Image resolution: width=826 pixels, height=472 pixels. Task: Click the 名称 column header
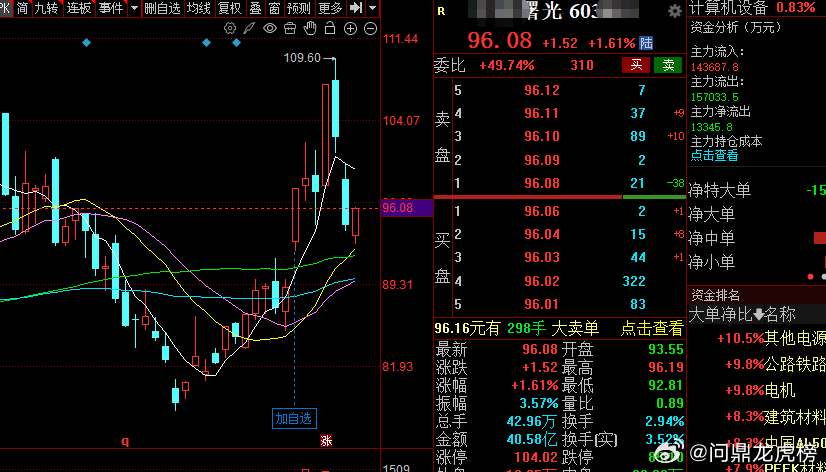point(780,315)
